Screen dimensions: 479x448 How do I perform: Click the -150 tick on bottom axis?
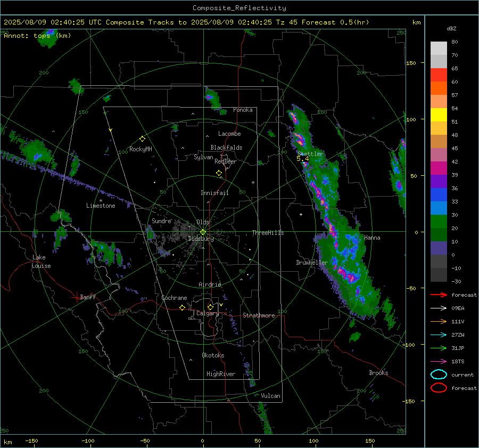pyautogui.click(x=31, y=441)
